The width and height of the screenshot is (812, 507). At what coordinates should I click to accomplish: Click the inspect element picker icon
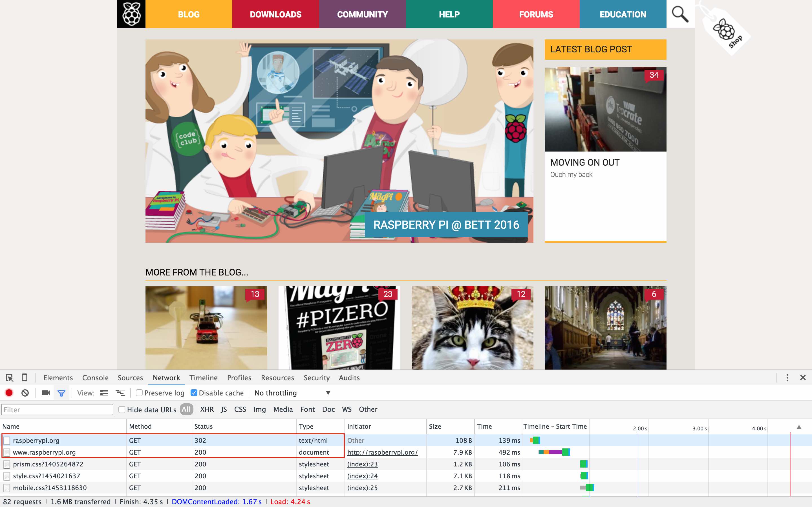coord(9,377)
